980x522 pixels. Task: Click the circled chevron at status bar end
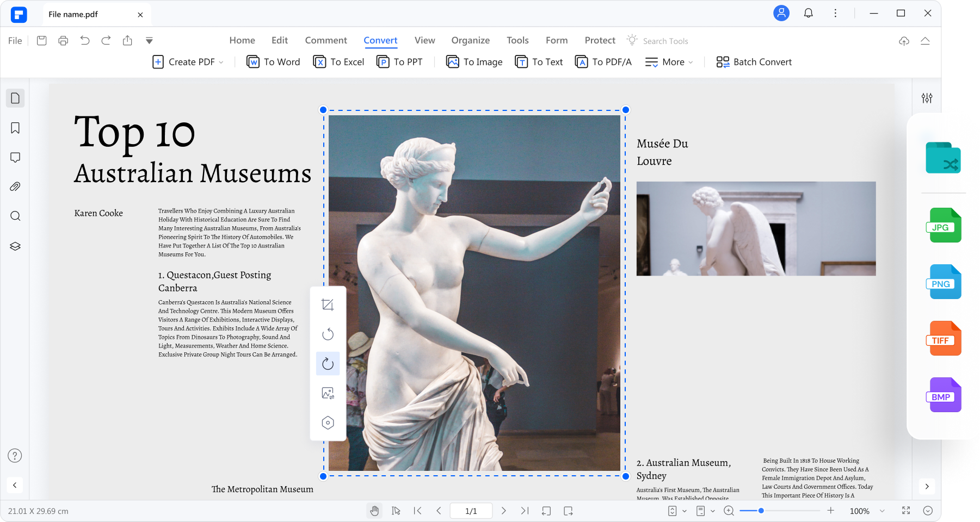(928, 511)
